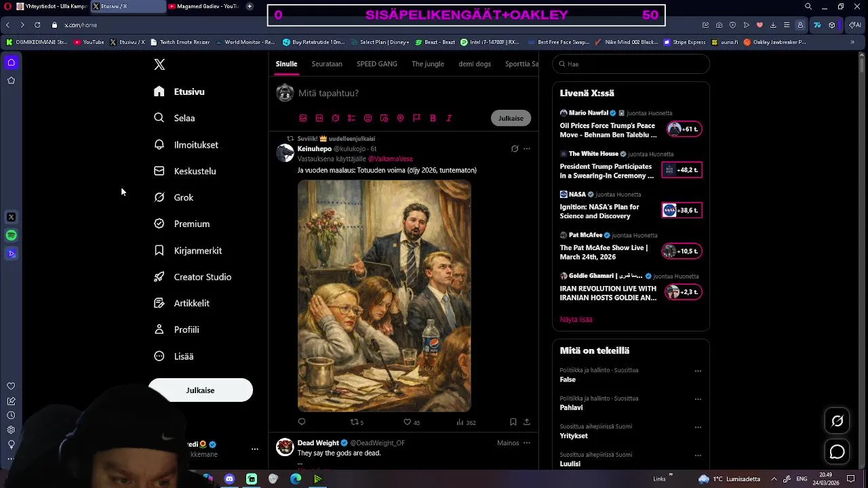Add a GIF to the post

click(319, 118)
